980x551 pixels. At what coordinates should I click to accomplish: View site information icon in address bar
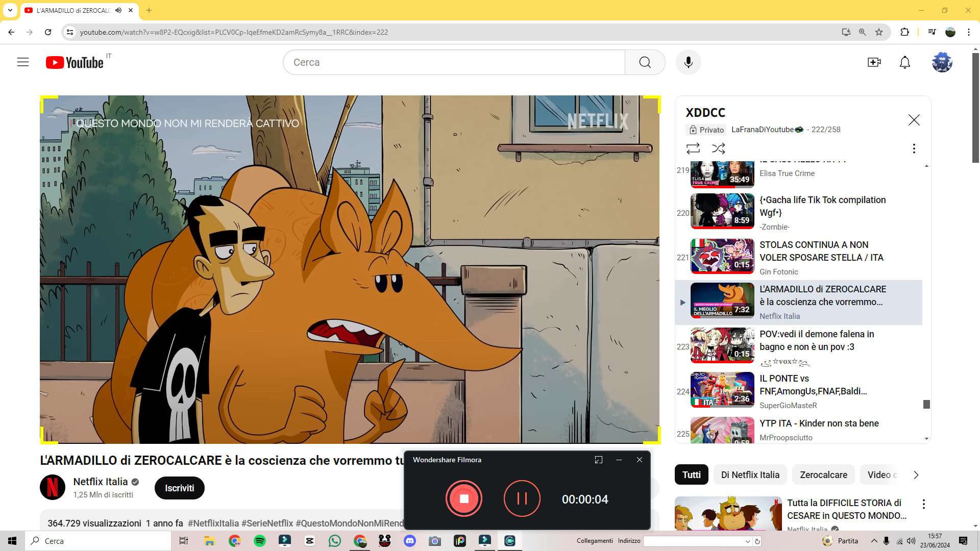pyautogui.click(x=70, y=32)
